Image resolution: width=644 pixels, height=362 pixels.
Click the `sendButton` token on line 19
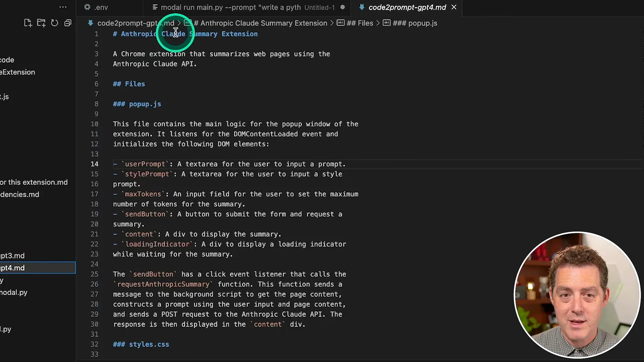click(x=145, y=214)
